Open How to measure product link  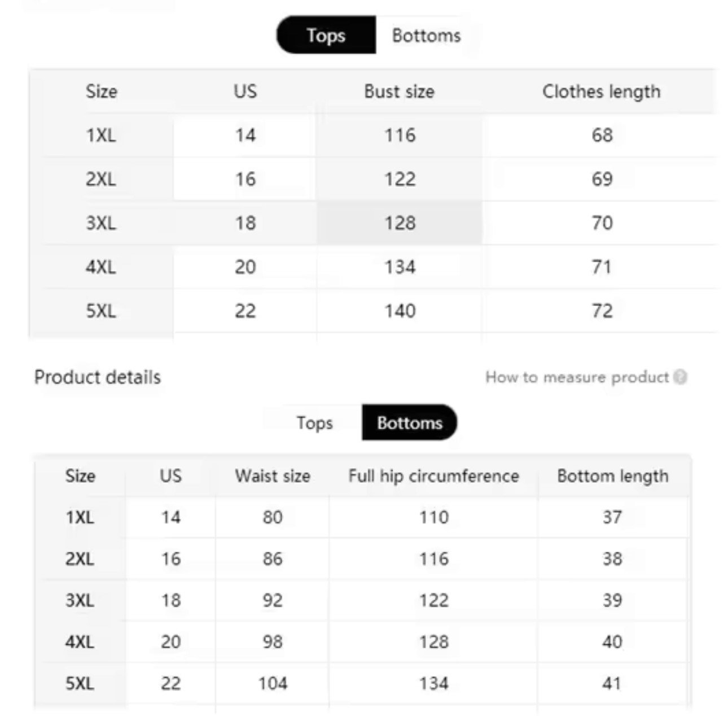(x=577, y=377)
